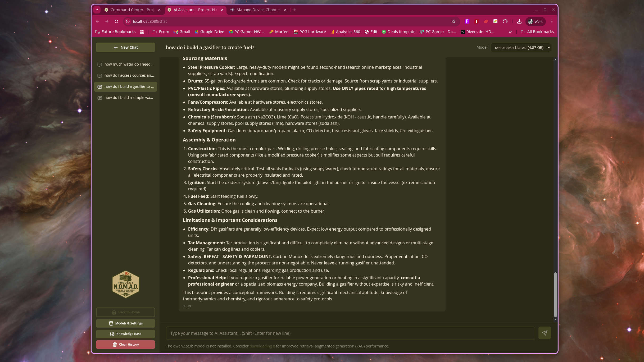Open the Knowledge Base panel
644x362 pixels.
125,334
